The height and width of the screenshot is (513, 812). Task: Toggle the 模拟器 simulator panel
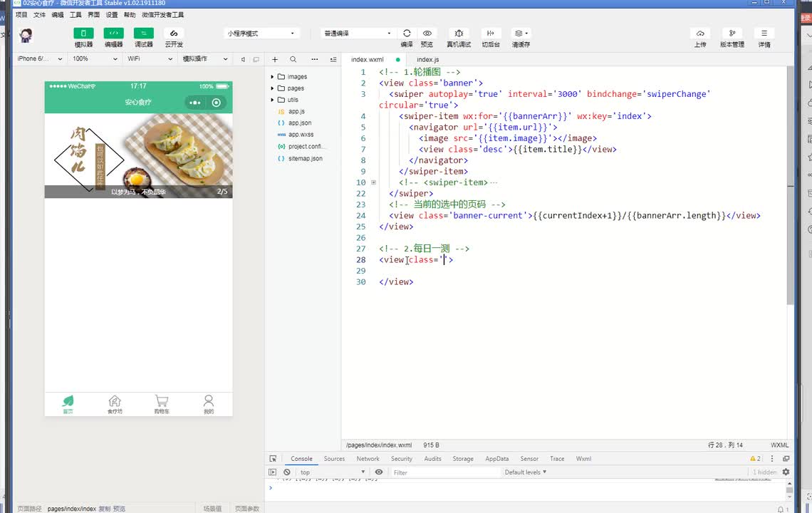(x=83, y=33)
